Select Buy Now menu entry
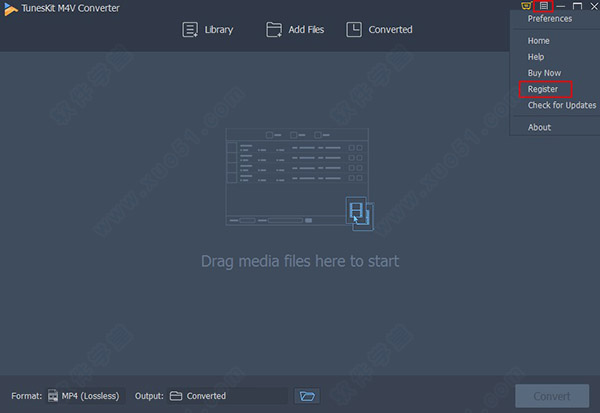The width and height of the screenshot is (600, 413). pyautogui.click(x=544, y=73)
